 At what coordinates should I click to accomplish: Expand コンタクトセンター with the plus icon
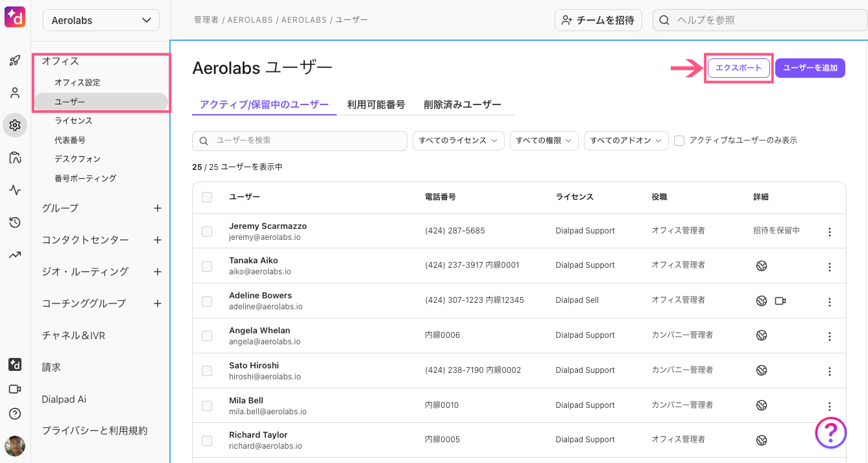(157, 240)
